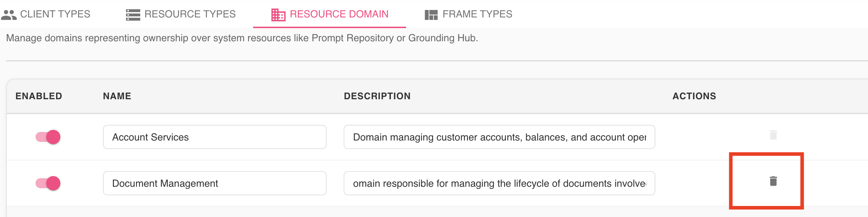Image resolution: width=868 pixels, height=217 pixels.
Task: Click the Actions column header
Action: click(694, 96)
